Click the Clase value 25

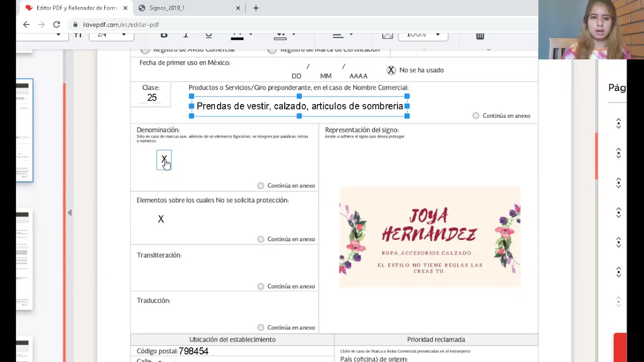[152, 98]
